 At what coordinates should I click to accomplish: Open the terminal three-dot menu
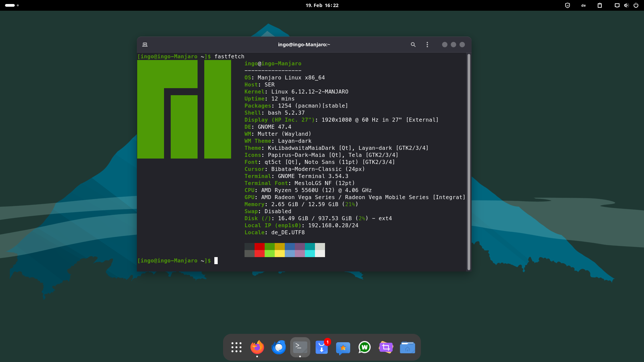click(427, 45)
